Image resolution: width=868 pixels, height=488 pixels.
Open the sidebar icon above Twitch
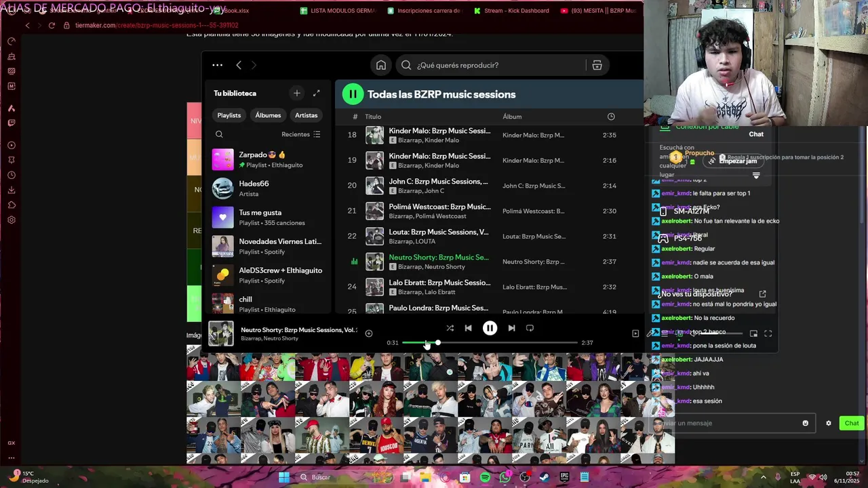(x=12, y=108)
